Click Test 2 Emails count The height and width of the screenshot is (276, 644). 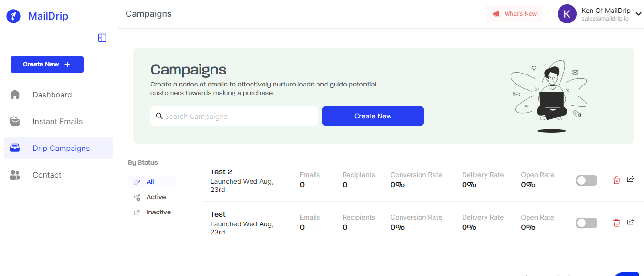coord(302,185)
